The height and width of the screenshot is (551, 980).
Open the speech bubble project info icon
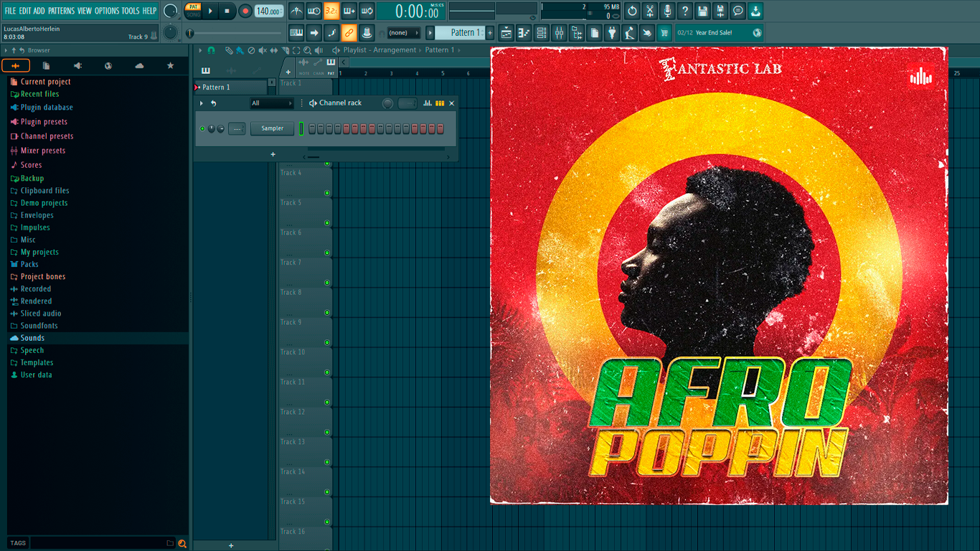tap(738, 11)
